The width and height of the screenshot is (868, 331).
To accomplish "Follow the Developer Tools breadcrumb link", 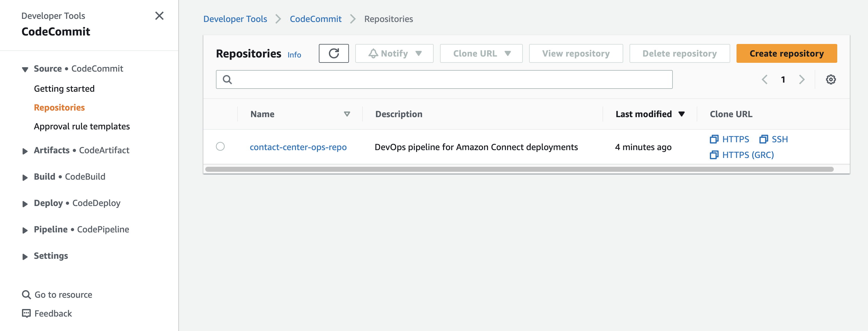I will pos(235,19).
